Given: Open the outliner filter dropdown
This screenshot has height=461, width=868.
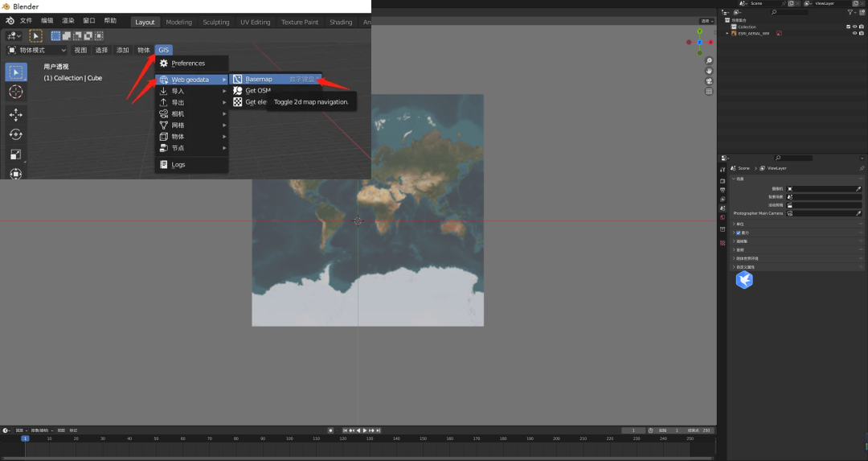Looking at the screenshot, I should point(853,12).
